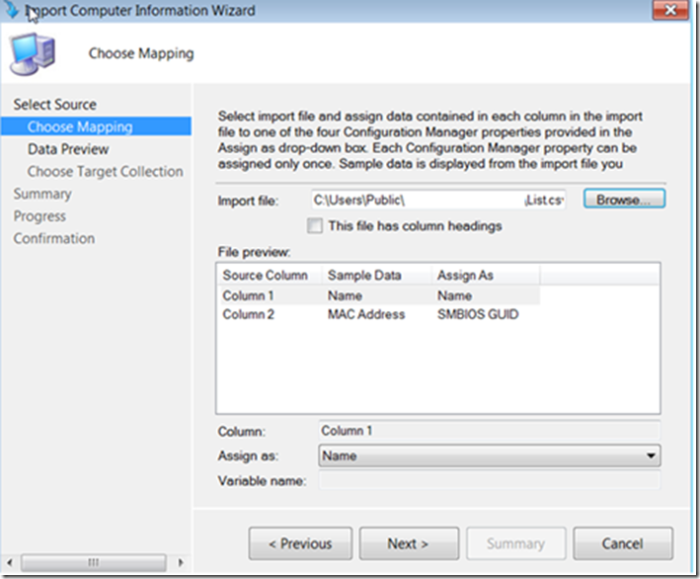700x579 pixels.
Task: Click the Column field showing Column 1
Action: point(490,431)
